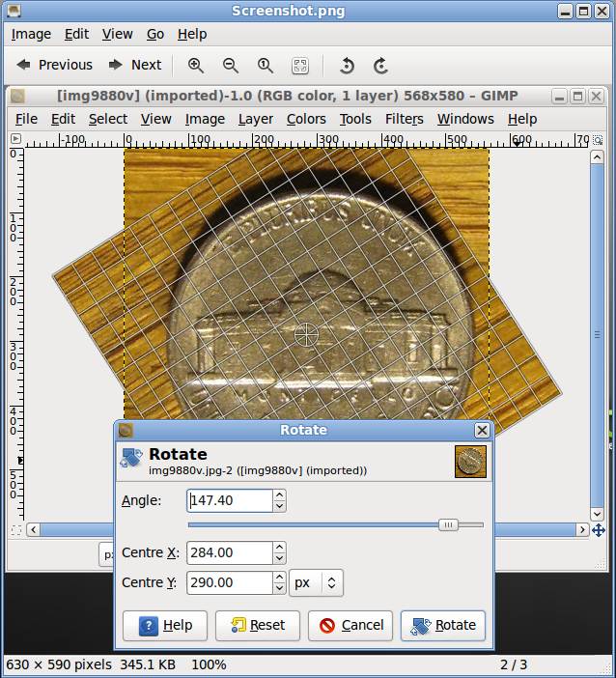This screenshot has width=616, height=678.
Task: Open GIMP Colors menu
Action: (306, 119)
